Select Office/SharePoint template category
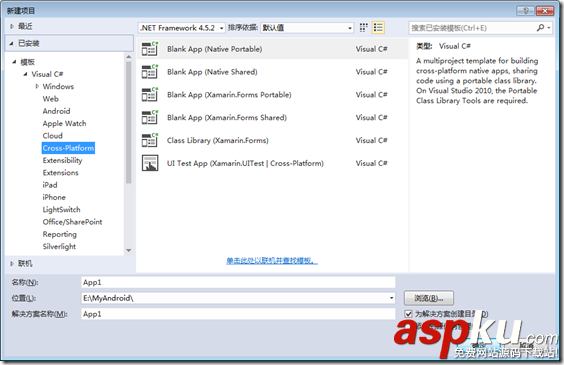Image resolution: width=564 pixels, height=365 pixels. tap(72, 222)
